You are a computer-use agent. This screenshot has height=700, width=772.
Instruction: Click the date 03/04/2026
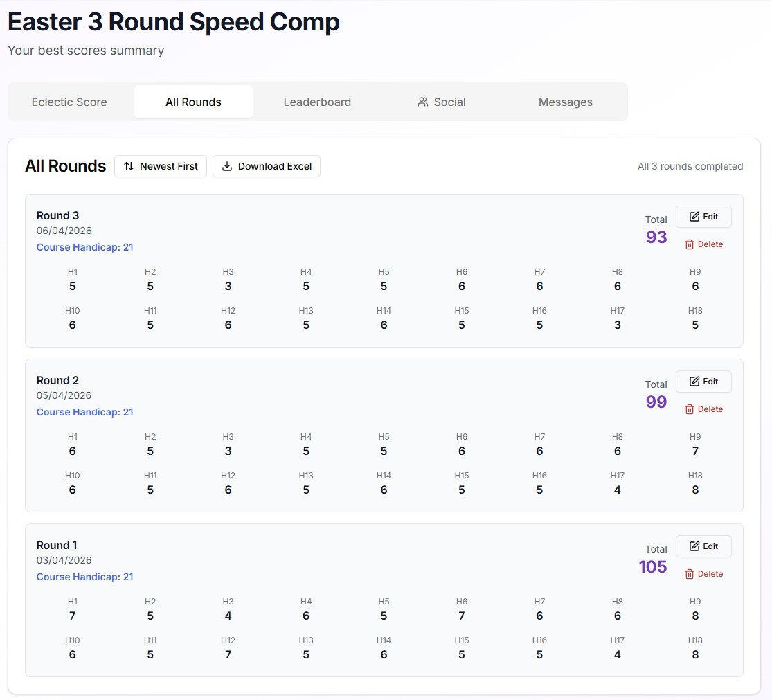64,561
